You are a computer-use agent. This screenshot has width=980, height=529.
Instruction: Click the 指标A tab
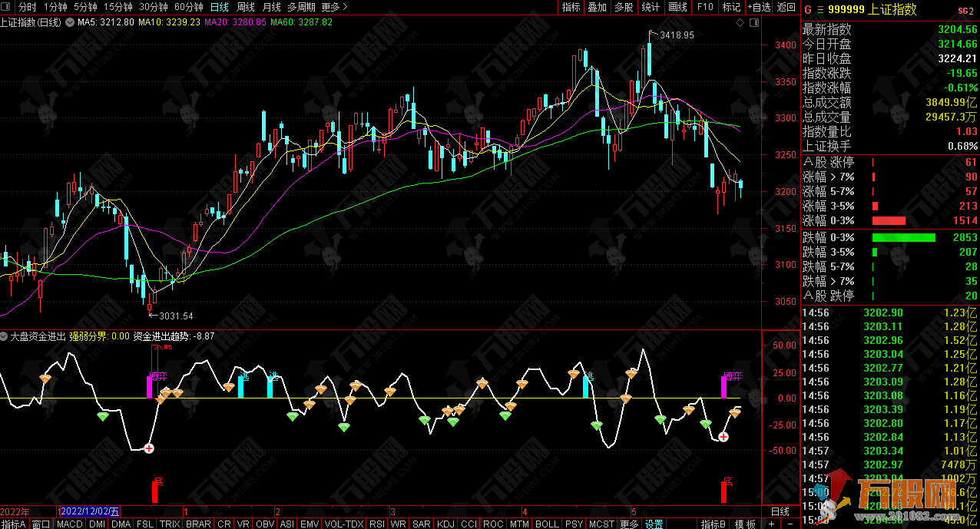(15, 524)
